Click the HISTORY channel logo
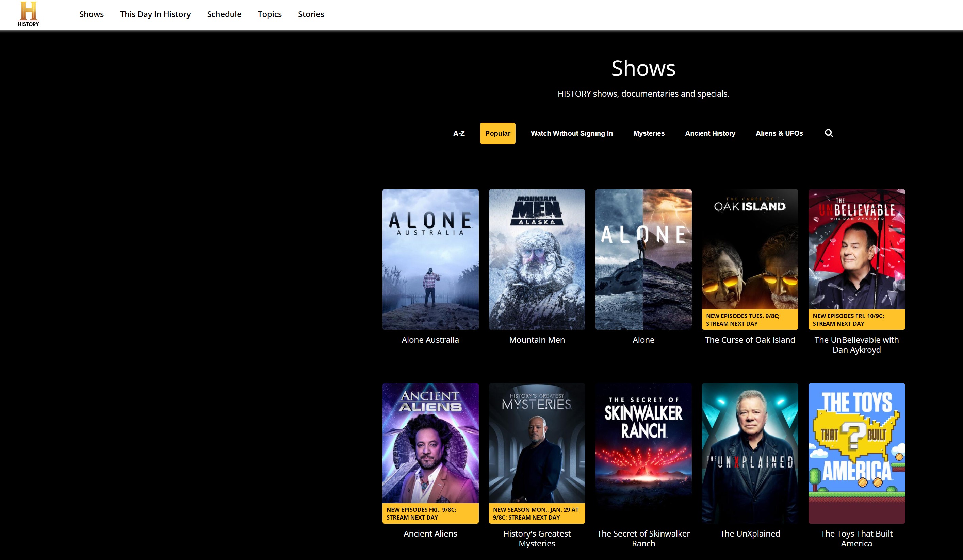Viewport: 963px width, 560px height. coord(28,14)
